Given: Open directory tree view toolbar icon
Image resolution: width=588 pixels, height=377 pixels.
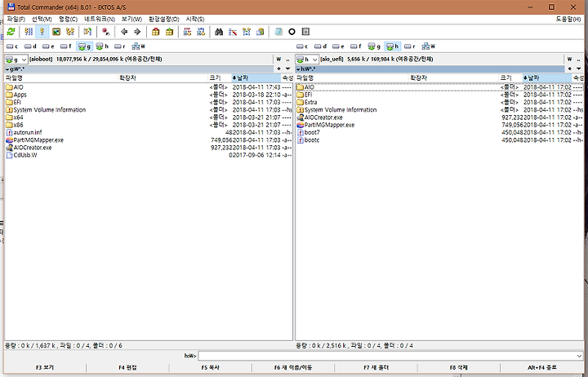Looking at the screenshot, I should [x=69, y=32].
